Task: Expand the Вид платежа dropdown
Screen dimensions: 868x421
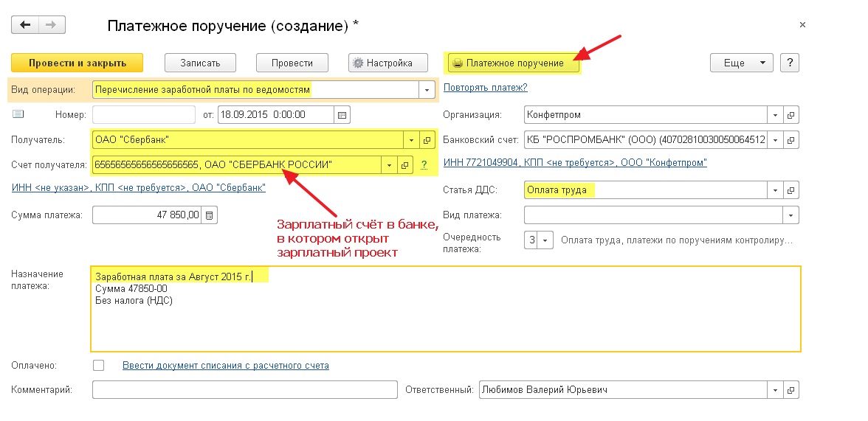Action: (791, 215)
